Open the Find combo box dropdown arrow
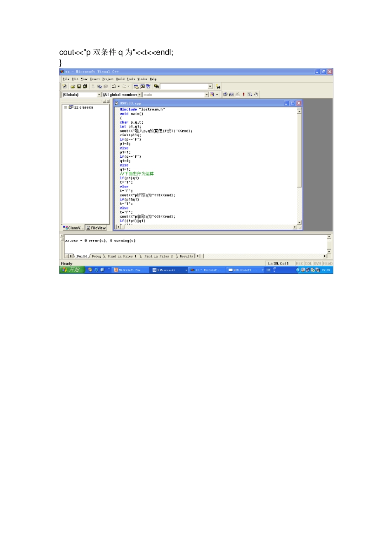The height and width of the screenshot is (555, 392). pyautogui.click(x=210, y=86)
